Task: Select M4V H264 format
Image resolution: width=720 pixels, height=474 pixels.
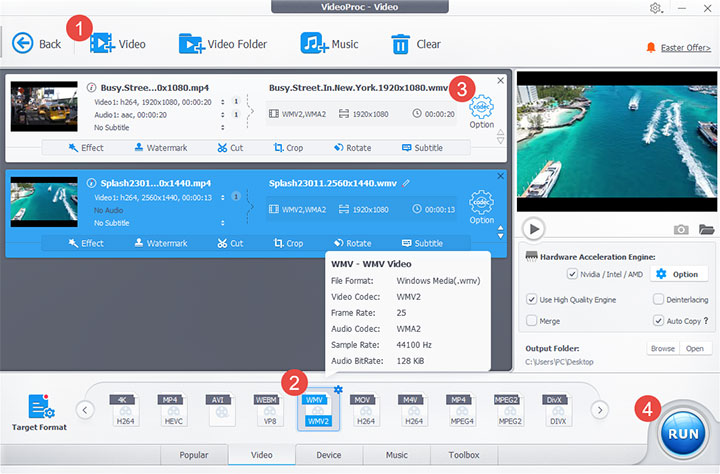Action: pos(414,410)
